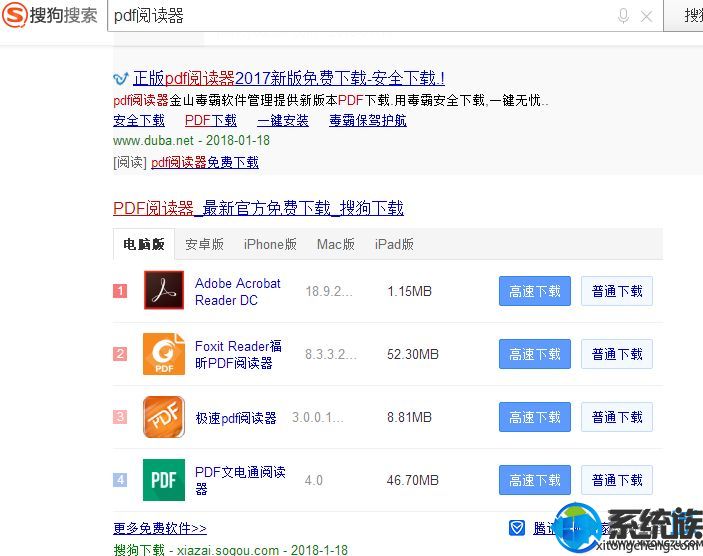
Task: Click 普通下载 for 极速pdf阅读器
Action: pos(617,417)
